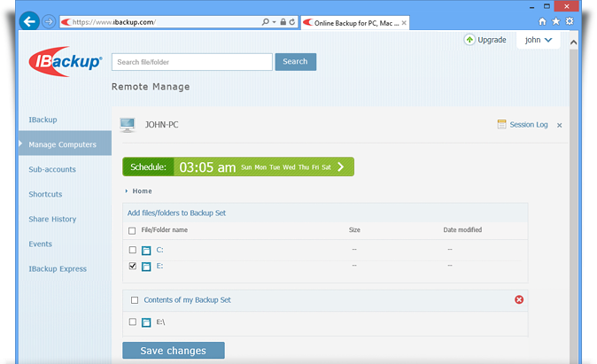Open Sub-accounts in the sidebar
The image size is (597, 364).
[x=52, y=169]
